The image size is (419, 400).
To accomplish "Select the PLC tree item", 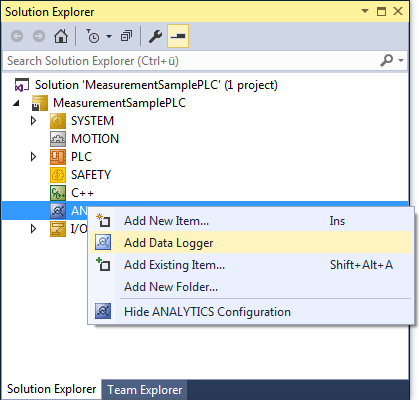I will click(81, 157).
